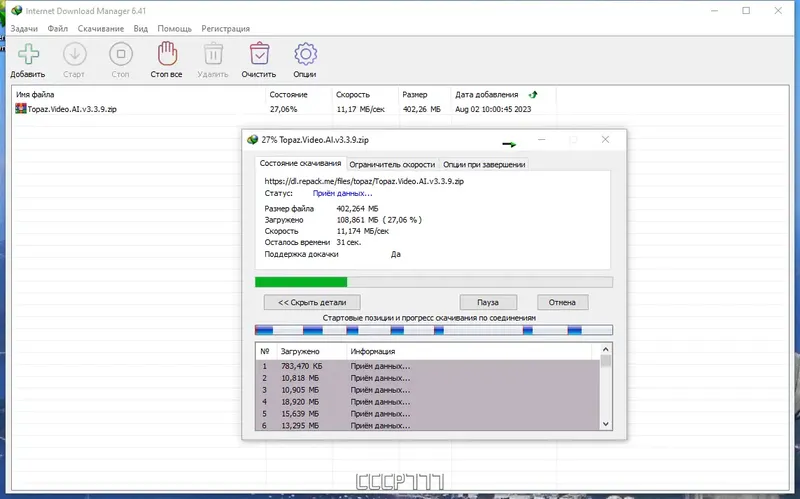The width and height of the screenshot is (800, 499).
Task: Close the download progress dialog
Action: pos(605,139)
